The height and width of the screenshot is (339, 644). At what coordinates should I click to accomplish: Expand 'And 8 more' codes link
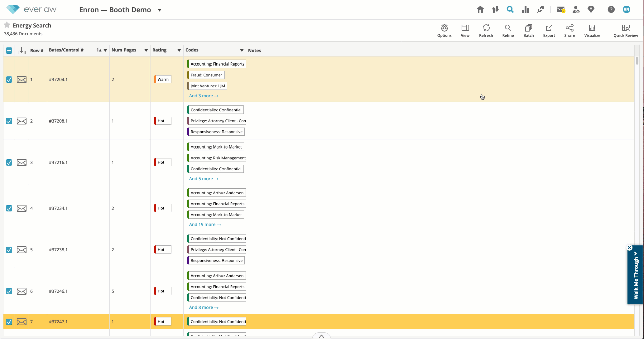pos(204,307)
